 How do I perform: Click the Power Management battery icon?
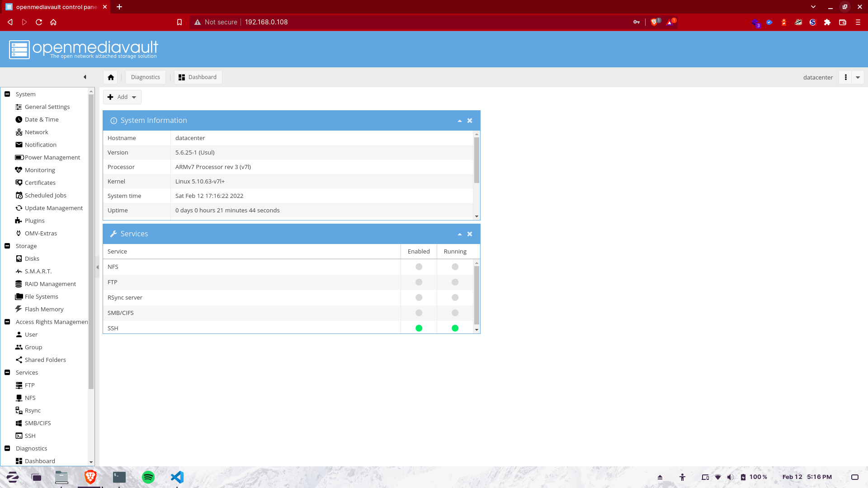(x=19, y=157)
